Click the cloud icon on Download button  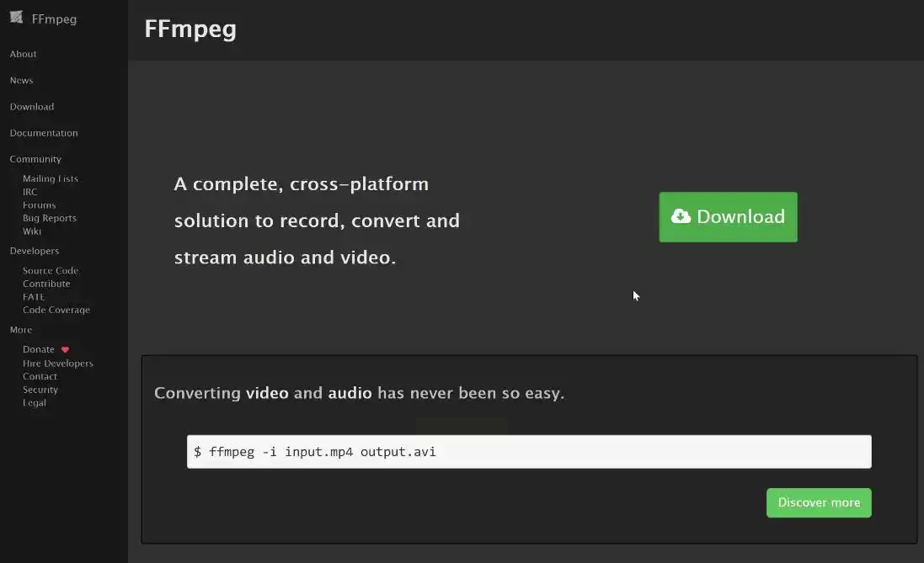point(681,216)
